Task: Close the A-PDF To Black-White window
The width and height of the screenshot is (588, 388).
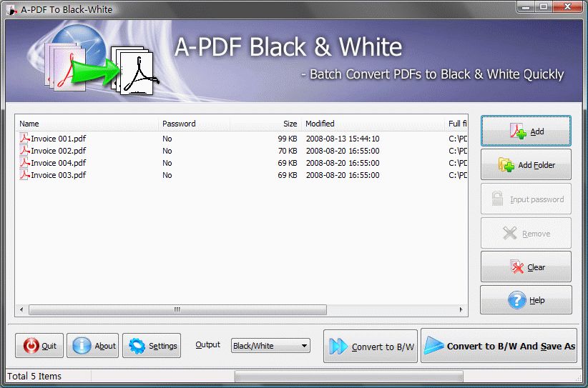Action: point(567,6)
